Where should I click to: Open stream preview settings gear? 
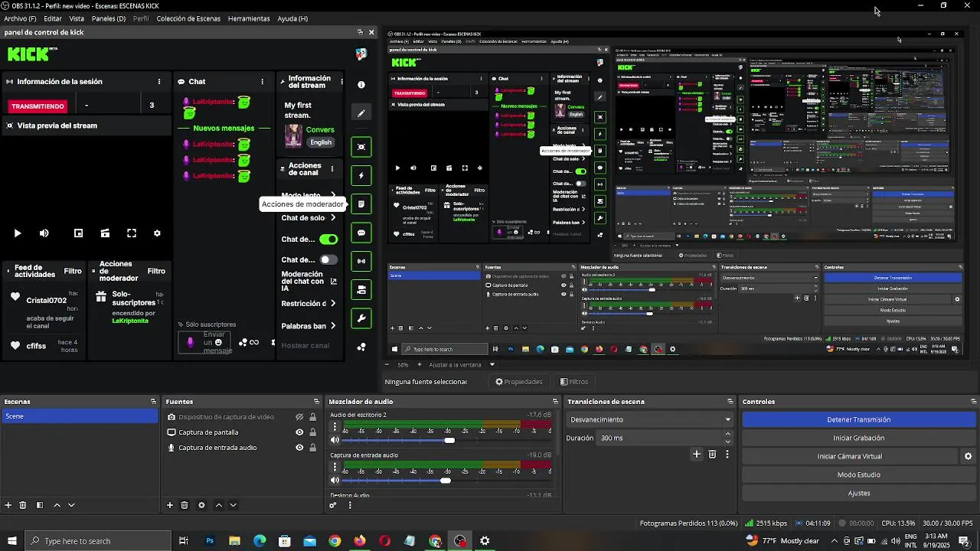click(157, 233)
